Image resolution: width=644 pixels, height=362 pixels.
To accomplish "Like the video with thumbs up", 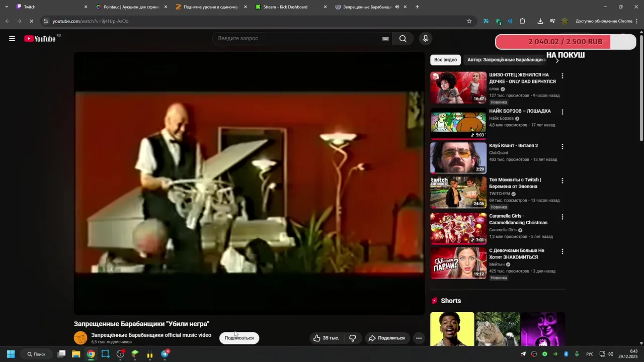I will click(326, 338).
